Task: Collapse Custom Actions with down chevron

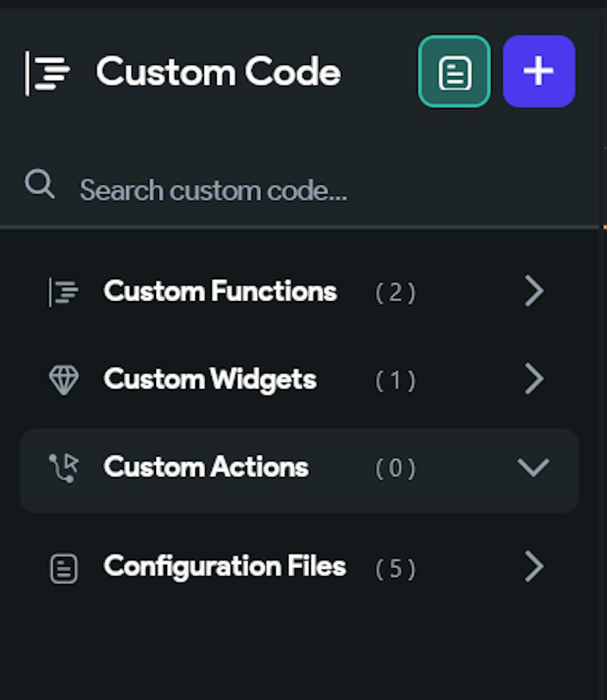Action: pos(534,467)
